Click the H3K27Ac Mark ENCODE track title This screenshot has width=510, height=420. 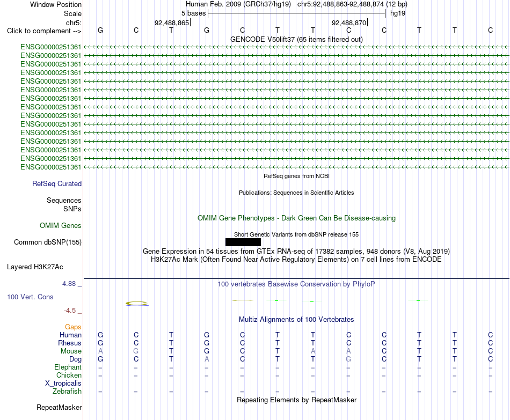(x=296, y=260)
